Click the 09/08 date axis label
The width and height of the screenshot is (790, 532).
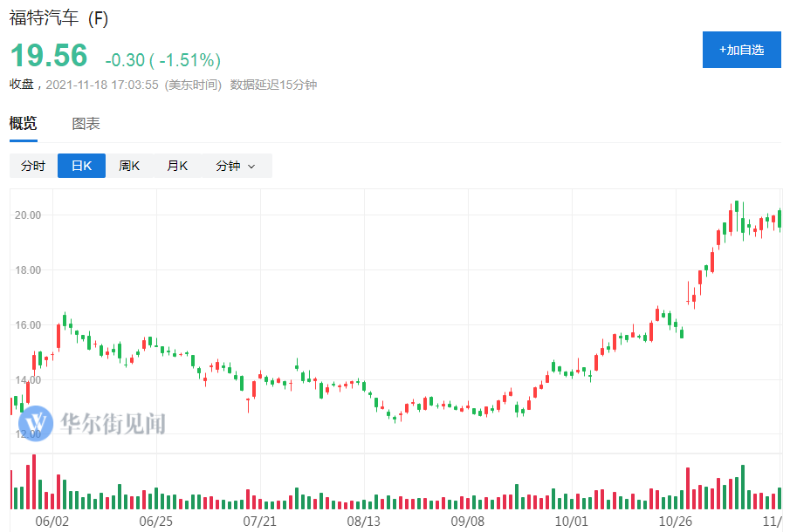point(468,522)
